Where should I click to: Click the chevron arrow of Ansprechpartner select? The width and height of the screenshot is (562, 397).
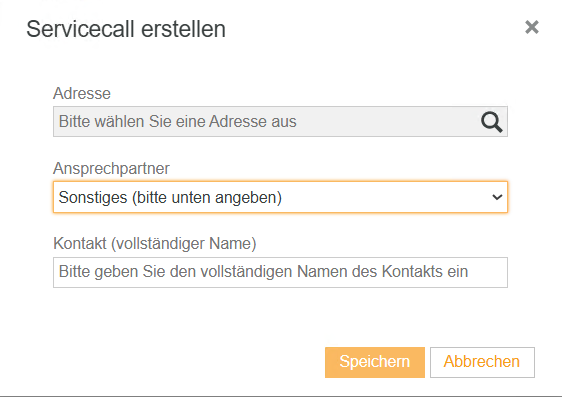(497, 197)
